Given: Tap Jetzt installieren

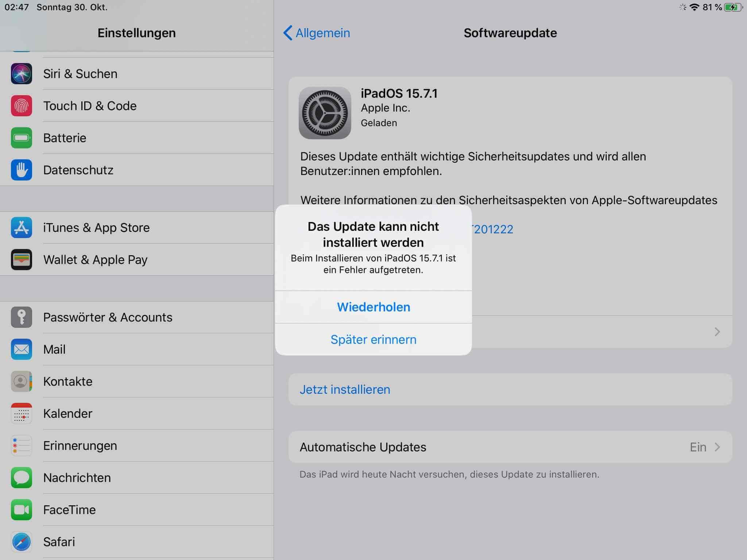Looking at the screenshot, I should click(510, 389).
